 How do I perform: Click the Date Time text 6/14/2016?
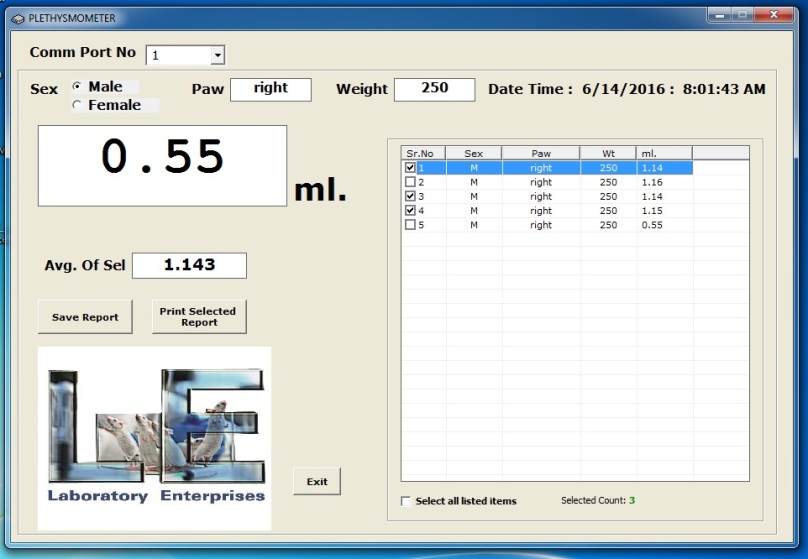[x=624, y=89]
